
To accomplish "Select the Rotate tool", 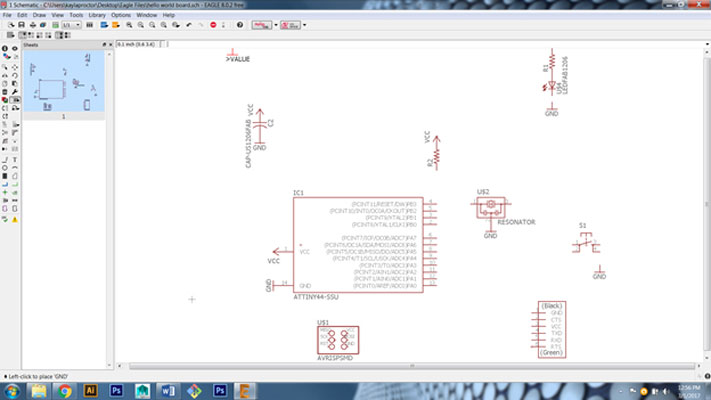I will (x=15, y=75).
